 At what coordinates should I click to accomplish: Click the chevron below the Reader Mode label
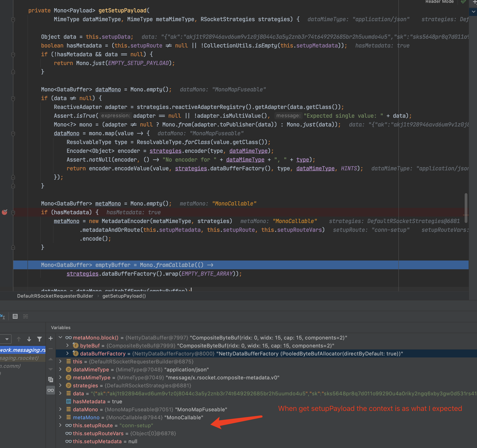(x=473, y=11)
